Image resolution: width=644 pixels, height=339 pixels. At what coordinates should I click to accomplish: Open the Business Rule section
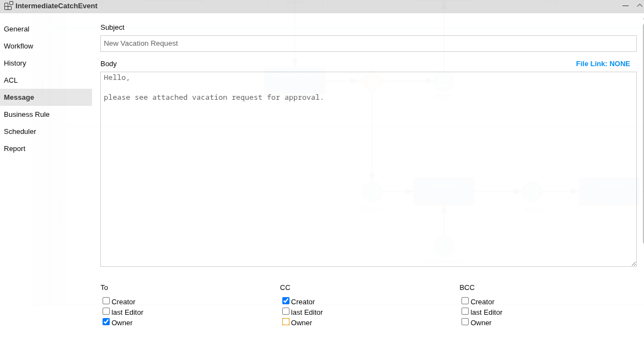(x=26, y=115)
